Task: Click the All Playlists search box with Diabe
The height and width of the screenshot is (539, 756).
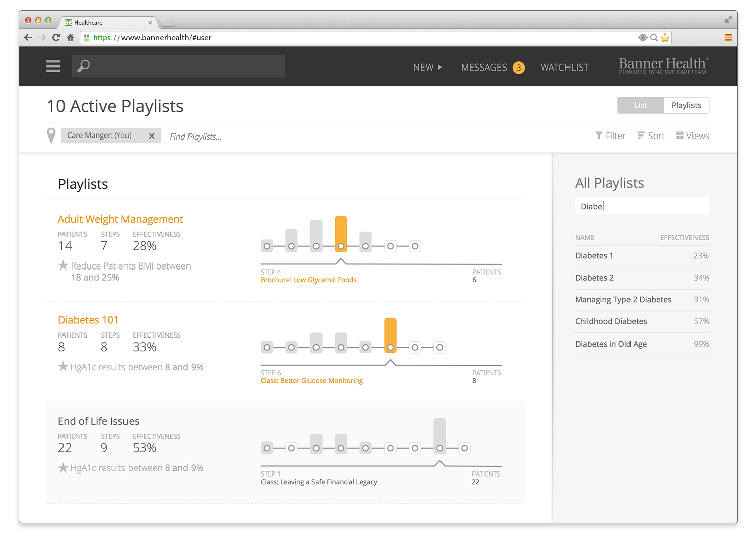Action: point(642,206)
